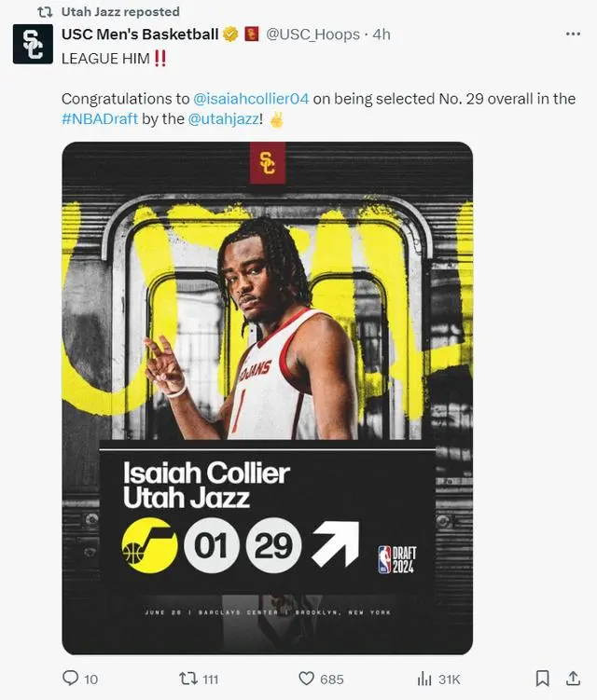This screenshot has height=700, width=597.
Task: Like the post with the heart icon
Action: click(x=306, y=679)
